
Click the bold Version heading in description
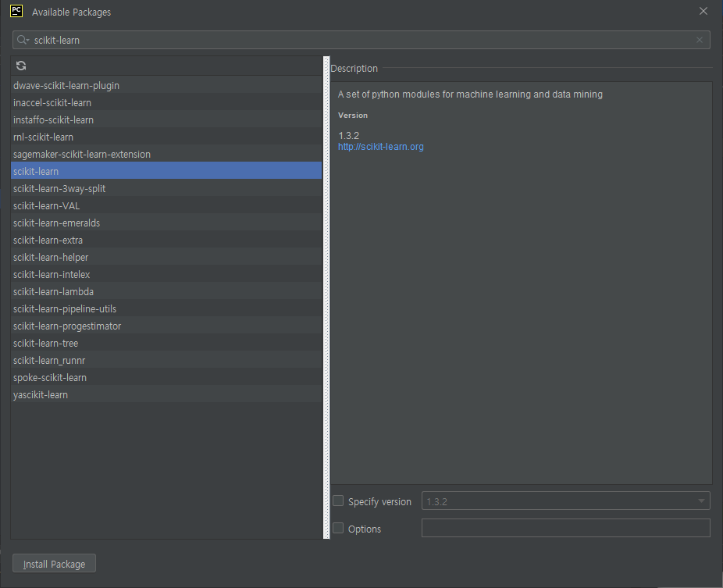[x=353, y=116]
